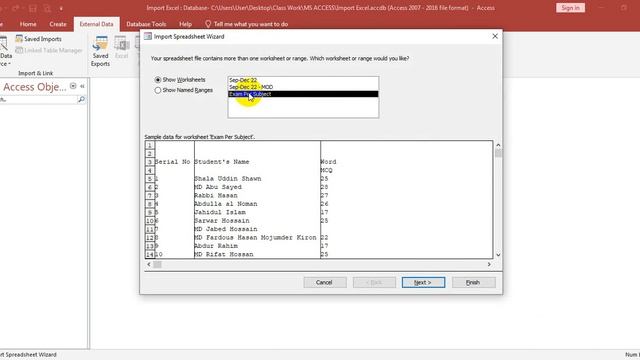Click the Linked Table Manager icon
The width and height of the screenshot is (640, 360).
(x=19, y=50)
